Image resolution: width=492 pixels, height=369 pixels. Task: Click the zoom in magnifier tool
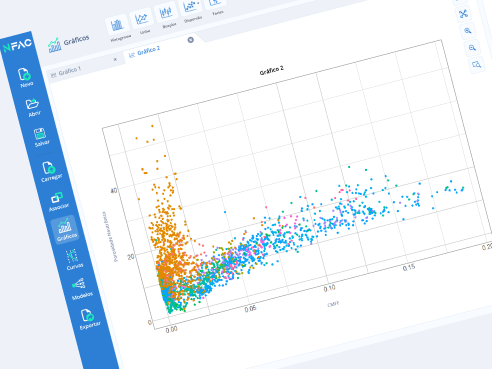(x=468, y=31)
